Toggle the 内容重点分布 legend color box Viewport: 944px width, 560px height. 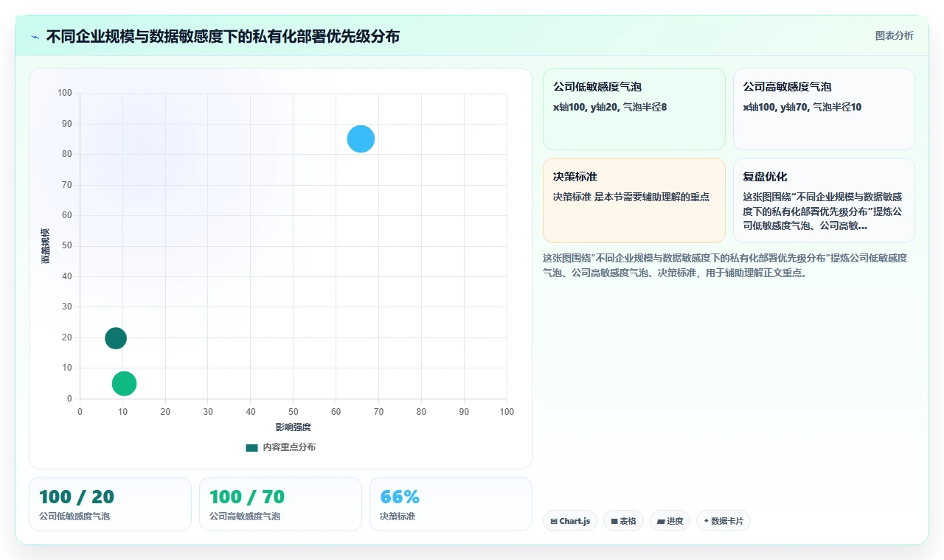tap(251, 447)
